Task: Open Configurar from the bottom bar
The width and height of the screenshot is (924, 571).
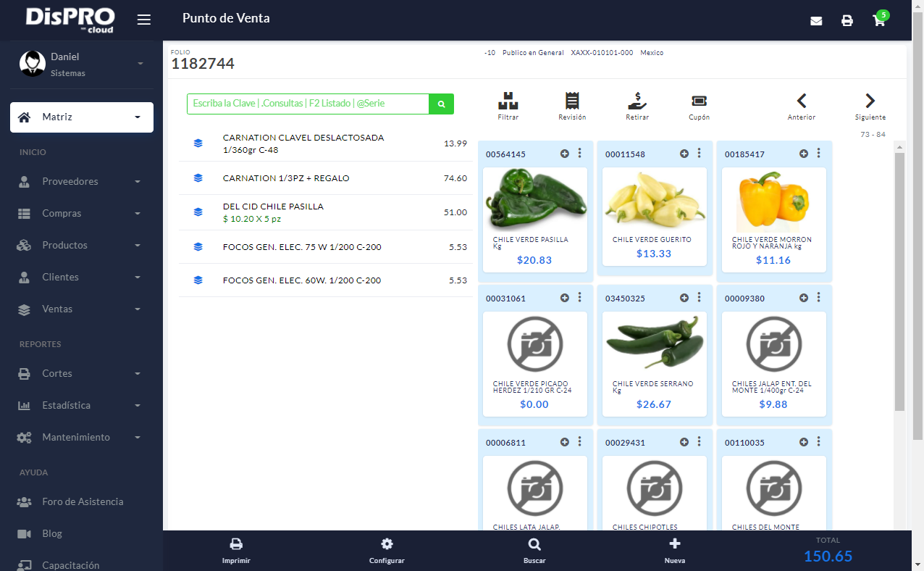Action: tap(387, 549)
